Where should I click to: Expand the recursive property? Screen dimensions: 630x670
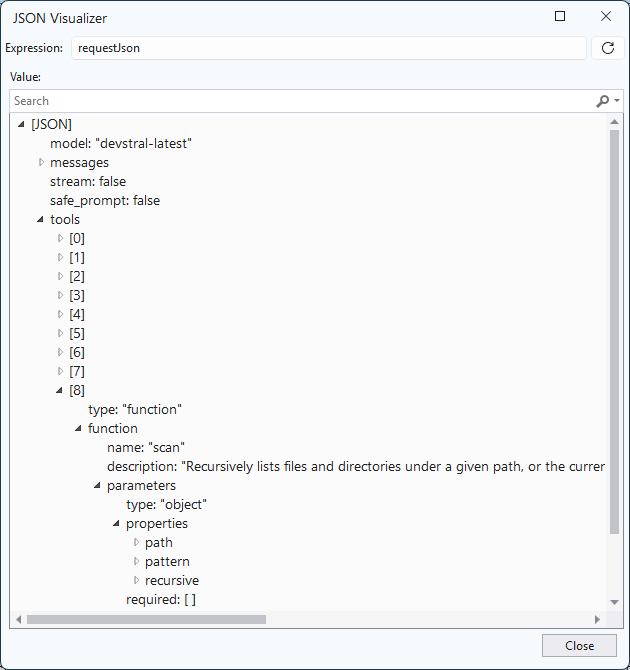(136, 581)
